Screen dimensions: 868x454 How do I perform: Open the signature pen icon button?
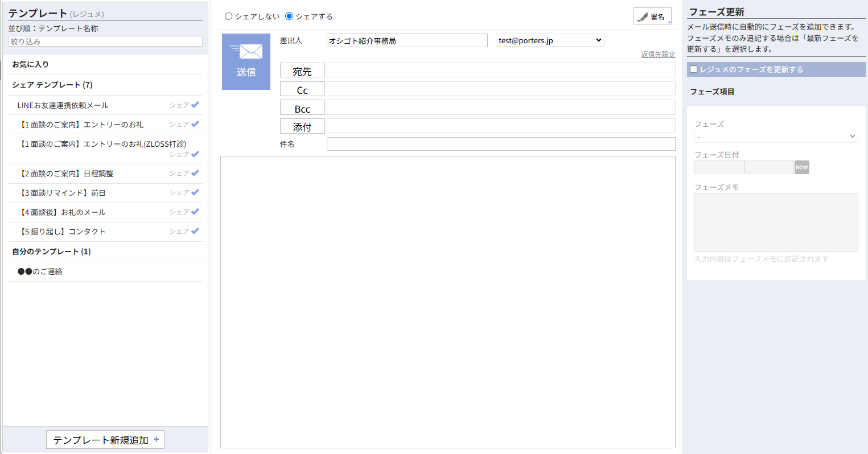(x=652, y=16)
